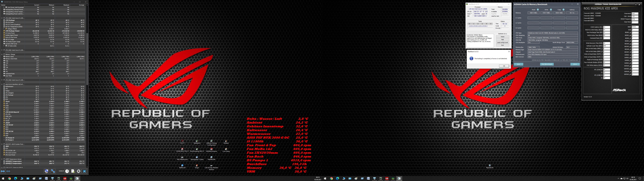644x181 pixels.
Task: Click Save button in AIDA64 benchmark
Action: (518, 64)
